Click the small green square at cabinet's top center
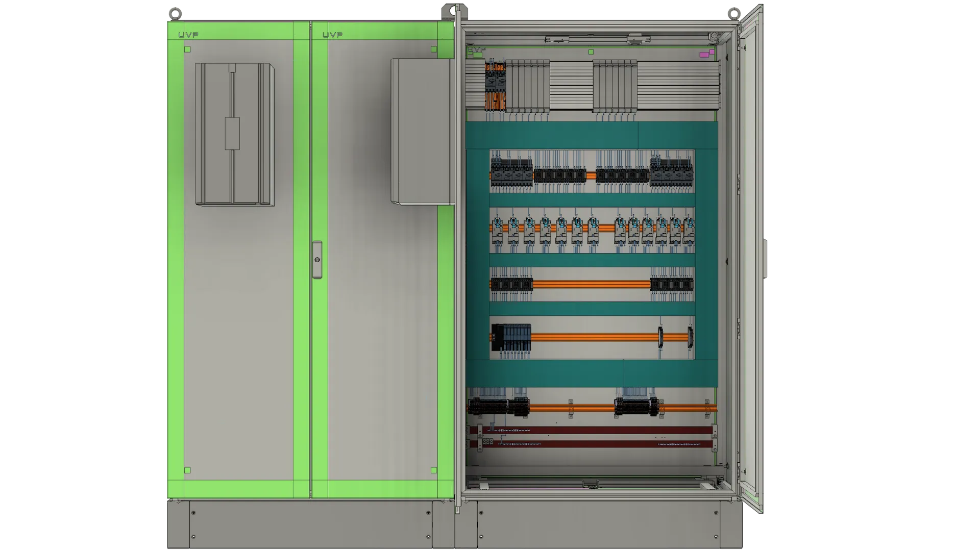The width and height of the screenshot is (980, 551). click(591, 52)
